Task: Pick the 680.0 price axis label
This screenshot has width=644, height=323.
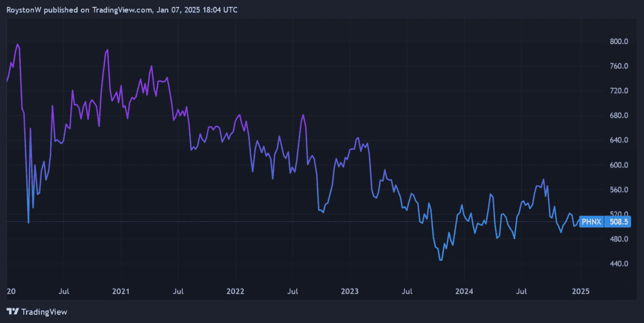Action: 618,116
